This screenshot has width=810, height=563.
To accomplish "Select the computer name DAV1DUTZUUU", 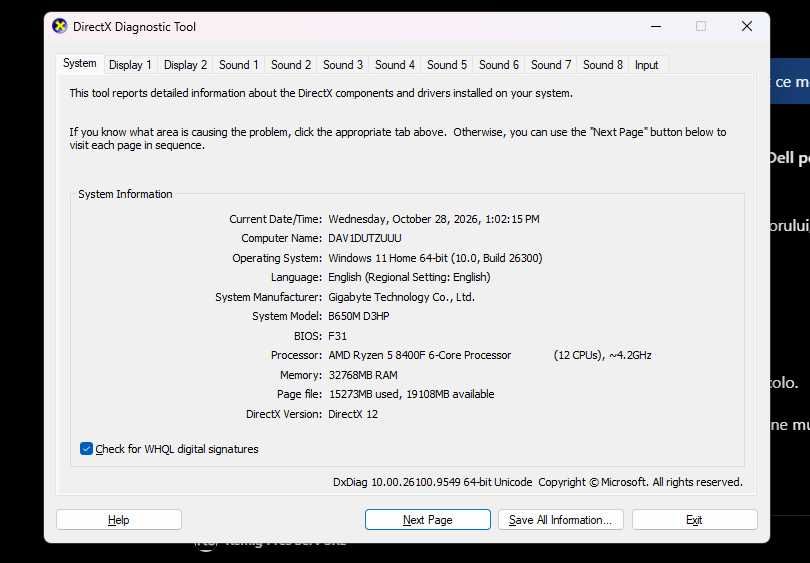I will click(x=365, y=238).
